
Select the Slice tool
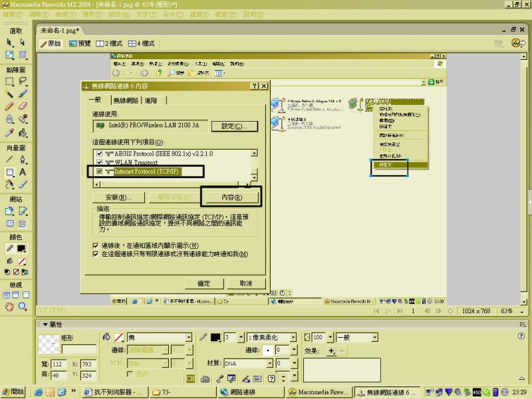(x=23, y=211)
